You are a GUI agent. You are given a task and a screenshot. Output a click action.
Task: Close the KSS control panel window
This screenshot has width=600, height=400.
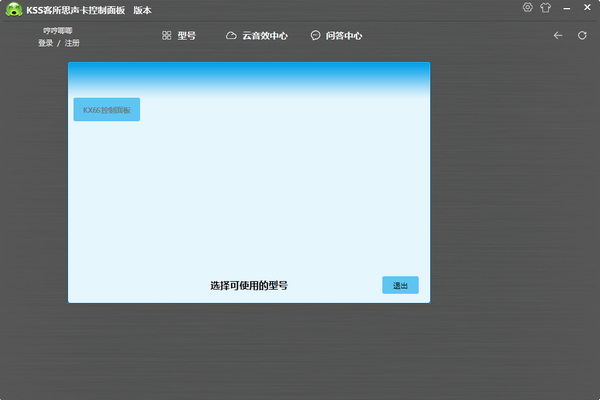(x=587, y=8)
